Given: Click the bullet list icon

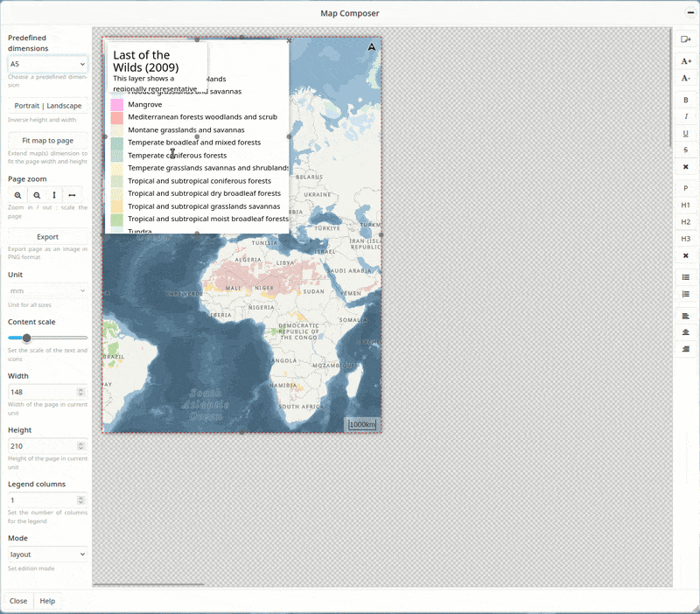Looking at the screenshot, I should (x=688, y=278).
